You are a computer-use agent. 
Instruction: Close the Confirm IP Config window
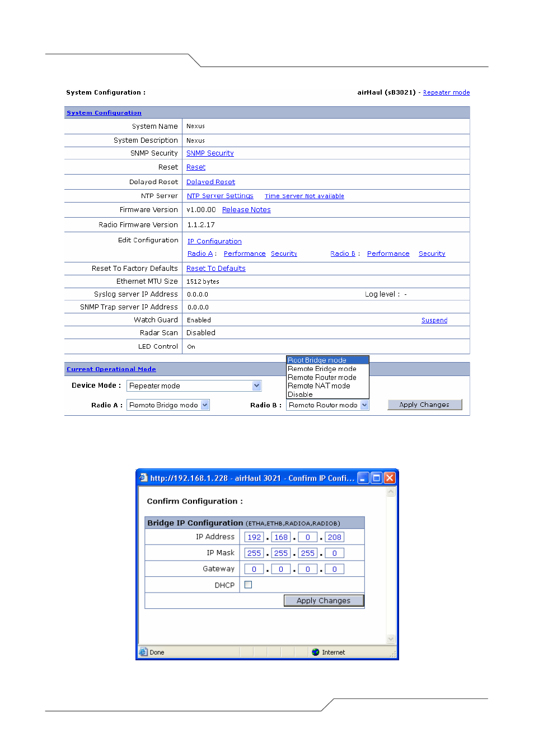[x=390, y=478]
